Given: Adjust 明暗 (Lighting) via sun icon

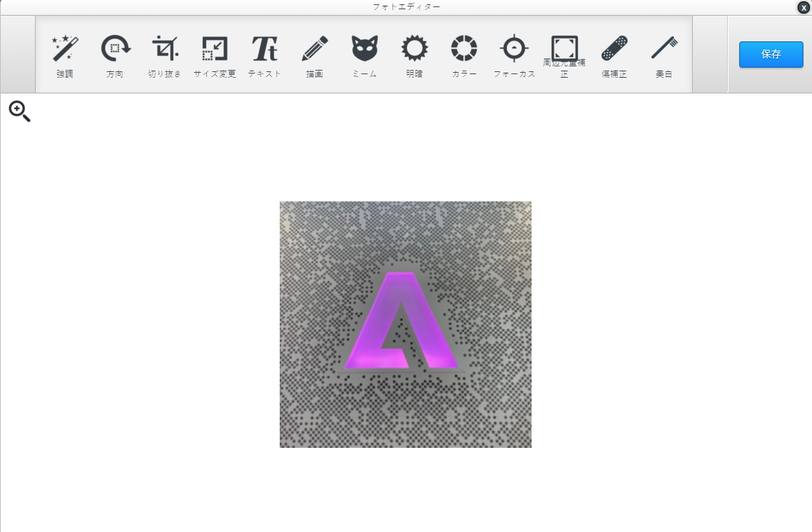Looking at the screenshot, I should [415, 56].
